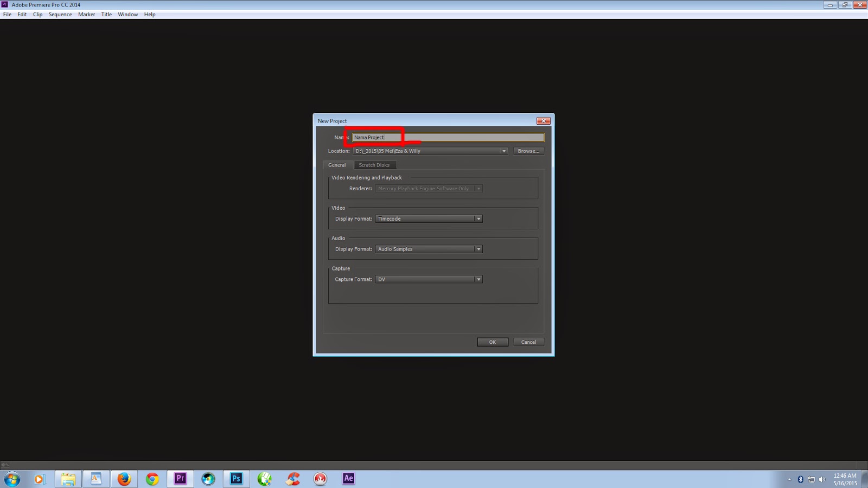Expand the Location path dropdown

[503, 151]
